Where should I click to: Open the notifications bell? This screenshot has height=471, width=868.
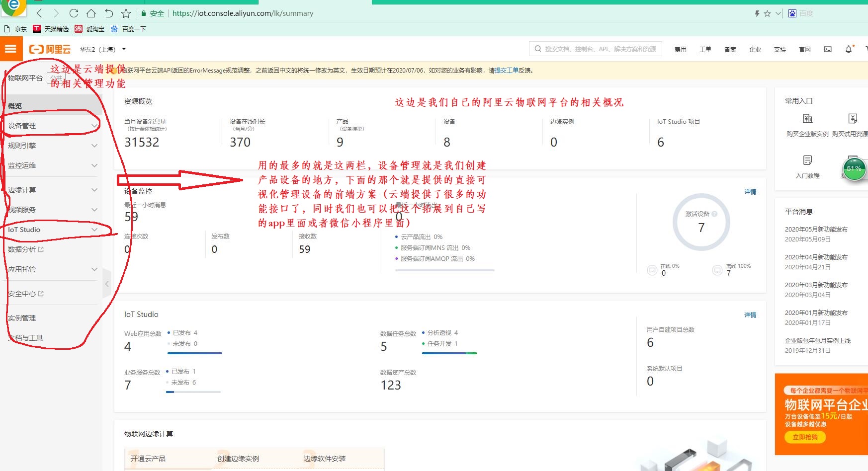(x=849, y=49)
